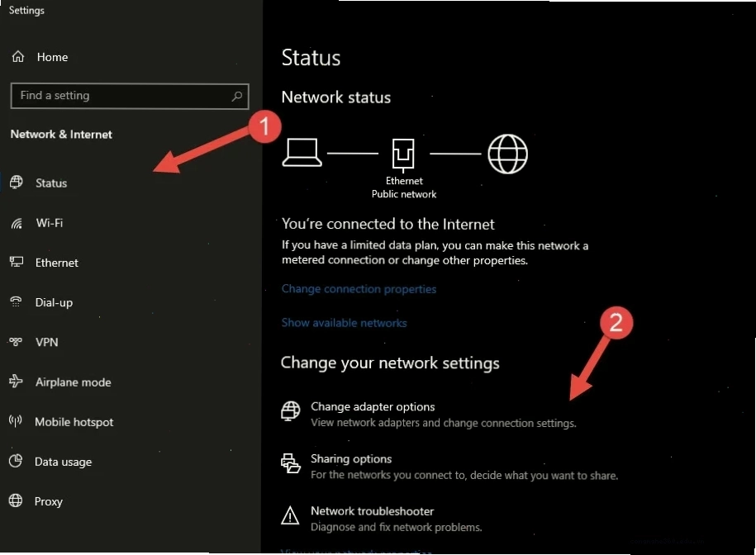Click the Change adapter options globe icon
The height and width of the screenshot is (555, 756).
[290, 411]
